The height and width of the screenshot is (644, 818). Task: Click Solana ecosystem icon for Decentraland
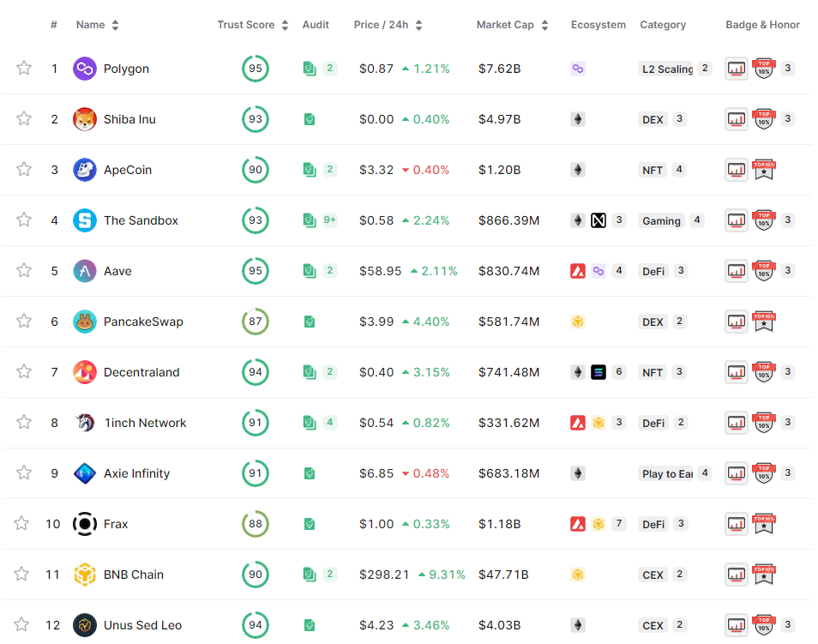598,372
